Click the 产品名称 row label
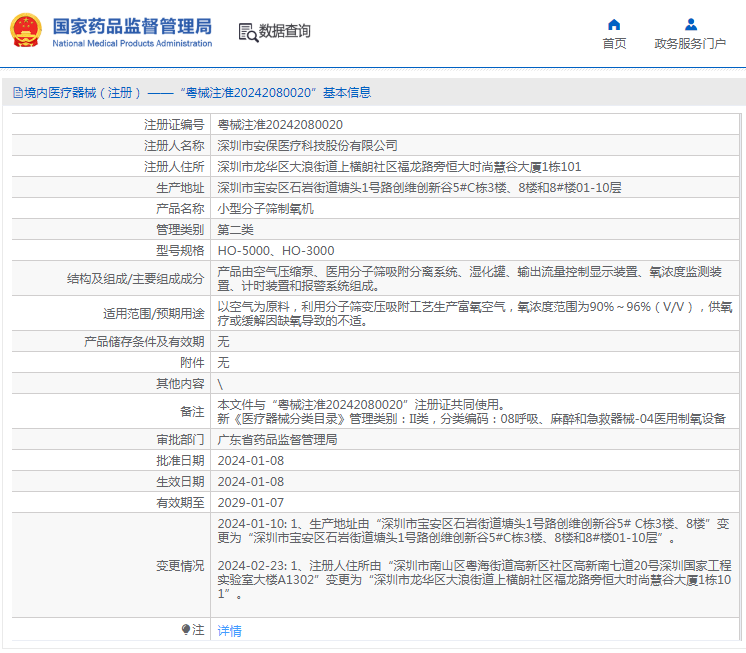This screenshot has width=746, height=653. point(180,208)
